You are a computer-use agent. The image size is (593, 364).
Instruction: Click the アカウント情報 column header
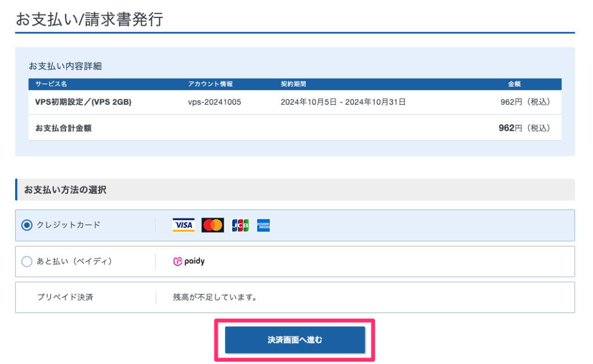(210, 84)
